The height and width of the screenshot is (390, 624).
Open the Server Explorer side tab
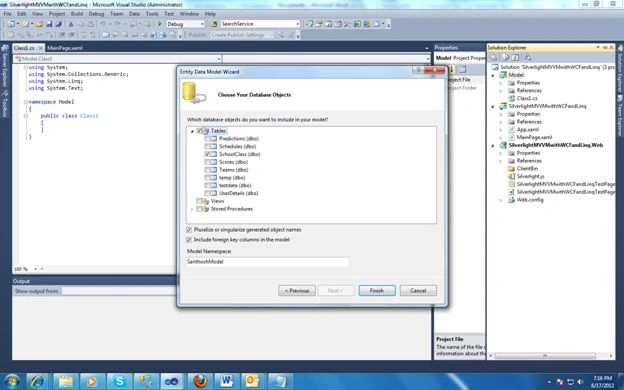tap(4, 66)
